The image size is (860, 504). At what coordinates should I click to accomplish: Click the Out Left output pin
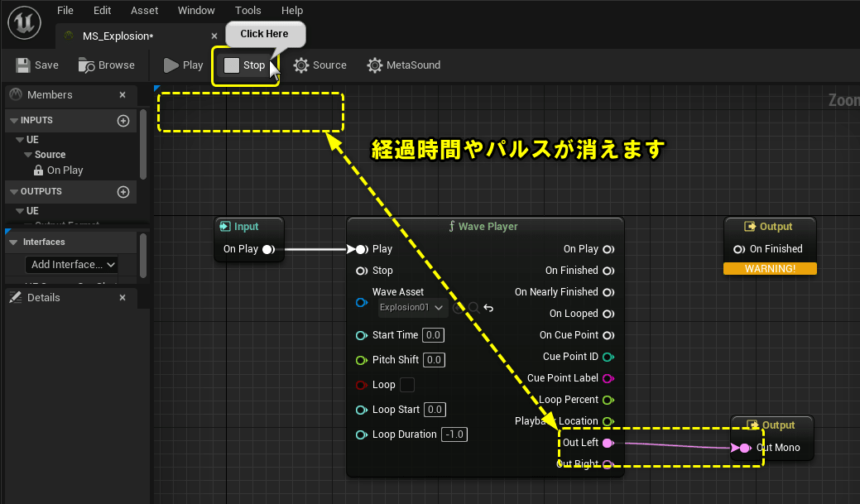[608, 442]
